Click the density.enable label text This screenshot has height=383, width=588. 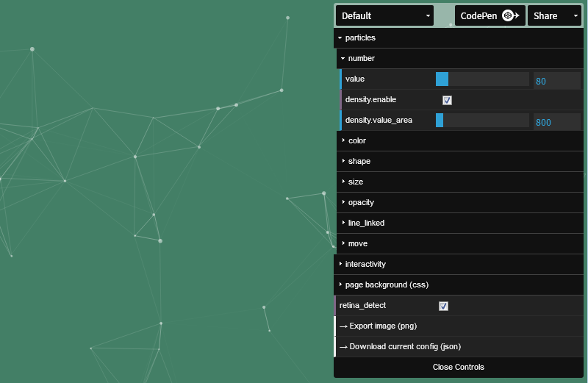[370, 99]
